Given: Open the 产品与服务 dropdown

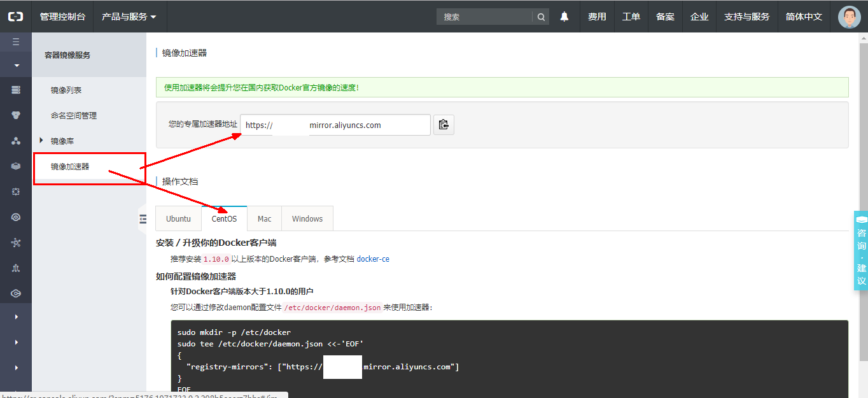Looking at the screenshot, I should pyautogui.click(x=129, y=17).
